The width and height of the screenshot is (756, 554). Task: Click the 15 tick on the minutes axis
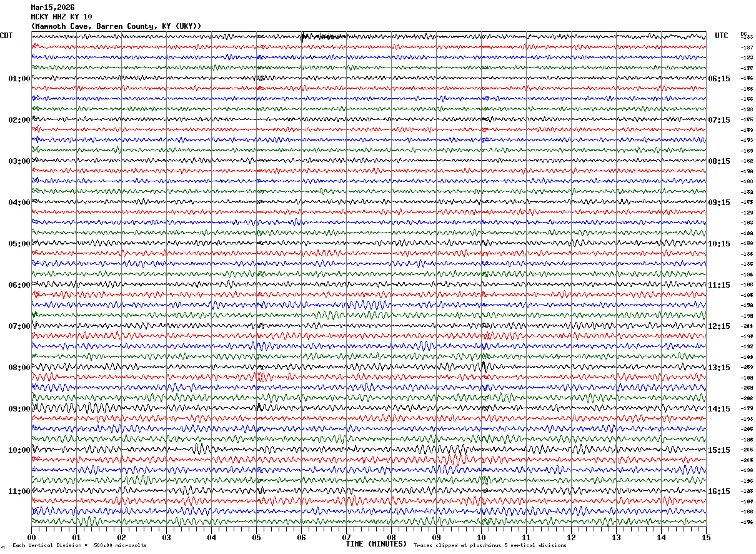[706, 537]
